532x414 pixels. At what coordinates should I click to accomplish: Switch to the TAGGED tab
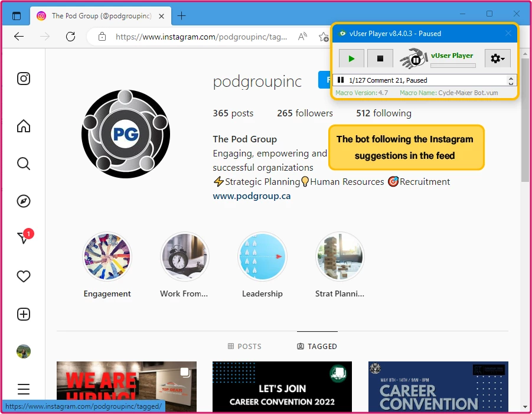[x=317, y=346]
